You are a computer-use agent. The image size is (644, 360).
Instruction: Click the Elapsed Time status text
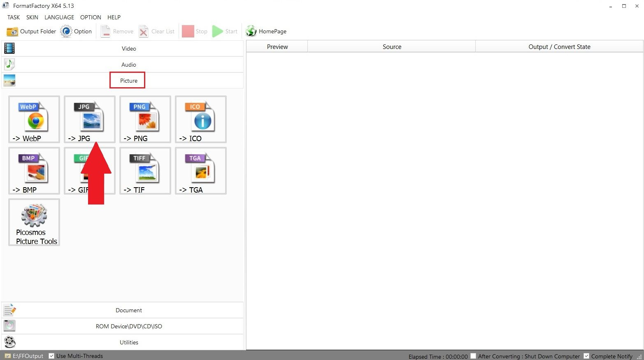438,356
